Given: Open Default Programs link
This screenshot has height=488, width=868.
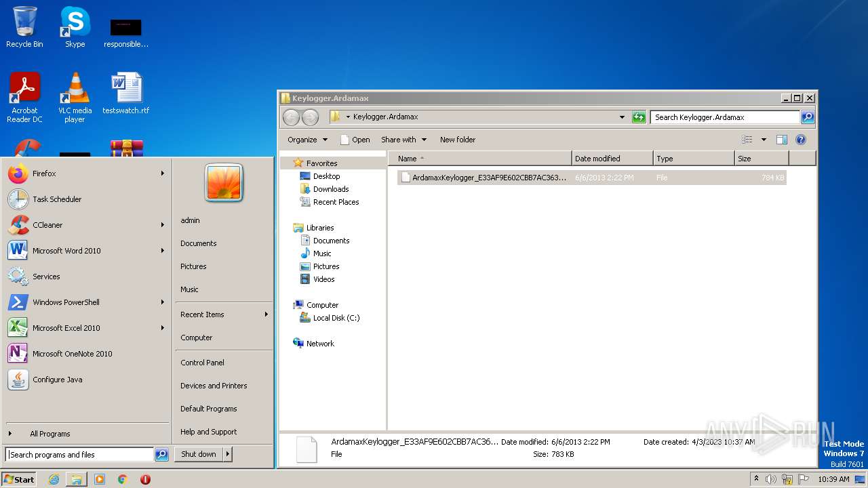Looking at the screenshot, I should coord(208,409).
